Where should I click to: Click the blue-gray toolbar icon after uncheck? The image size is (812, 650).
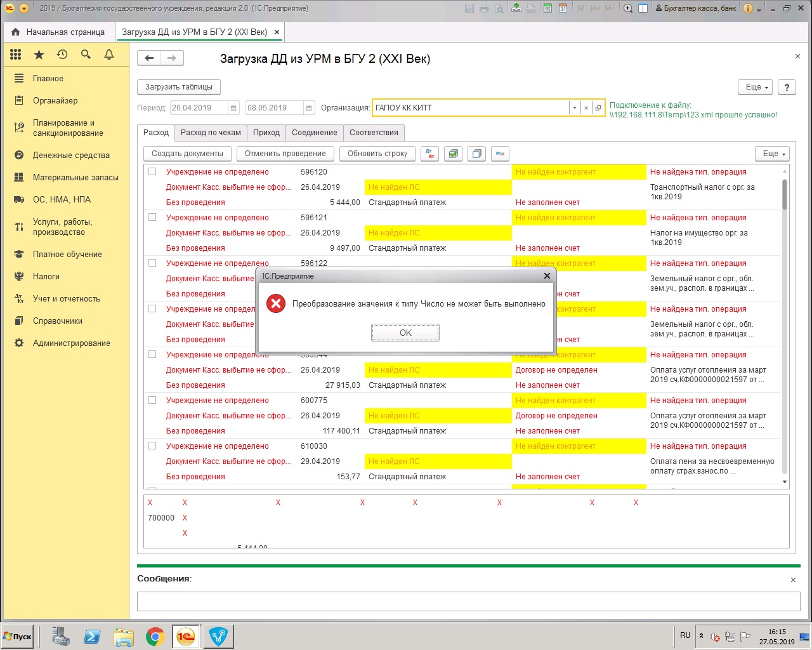[500, 154]
